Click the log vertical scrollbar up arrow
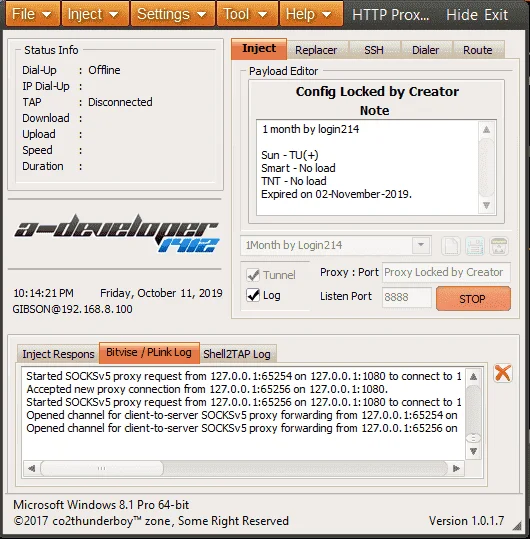This screenshot has width=530, height=539. (473, 377)
